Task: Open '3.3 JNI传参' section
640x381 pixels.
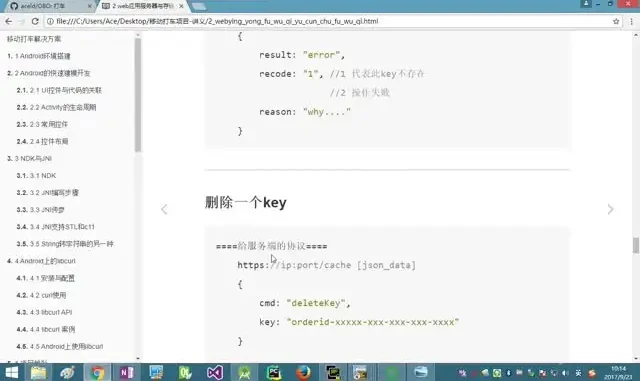Action: 40,210
